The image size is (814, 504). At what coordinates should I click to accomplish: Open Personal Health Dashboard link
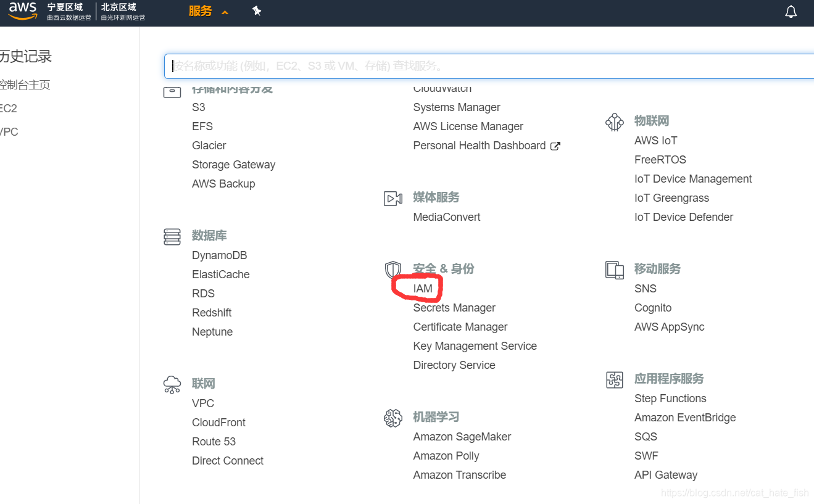[x=480, y=146]
